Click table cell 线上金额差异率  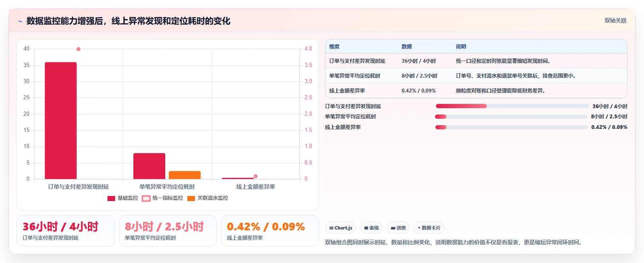pos(347,90)
